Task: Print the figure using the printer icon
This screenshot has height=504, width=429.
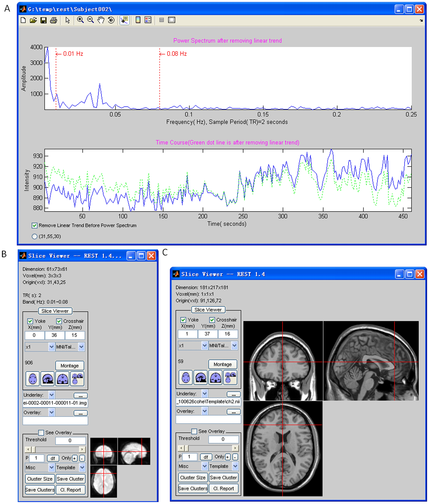Action: click(54, 20)
